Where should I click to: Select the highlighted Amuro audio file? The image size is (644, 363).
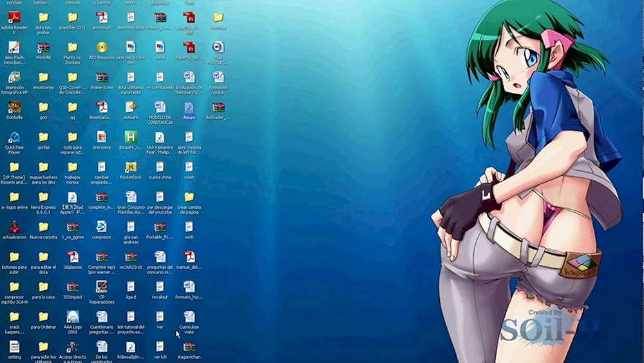[x=189, y=108]
